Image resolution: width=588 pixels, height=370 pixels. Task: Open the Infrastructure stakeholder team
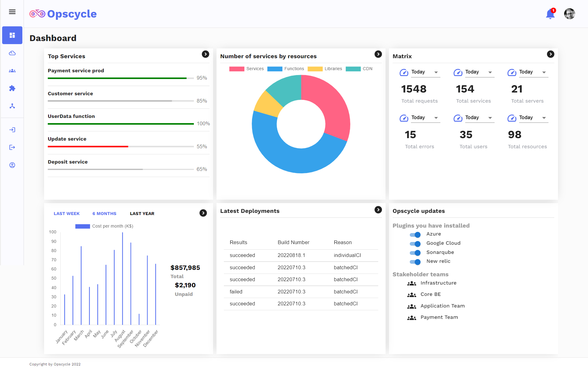pyautogui.click(x=439, y=283)
